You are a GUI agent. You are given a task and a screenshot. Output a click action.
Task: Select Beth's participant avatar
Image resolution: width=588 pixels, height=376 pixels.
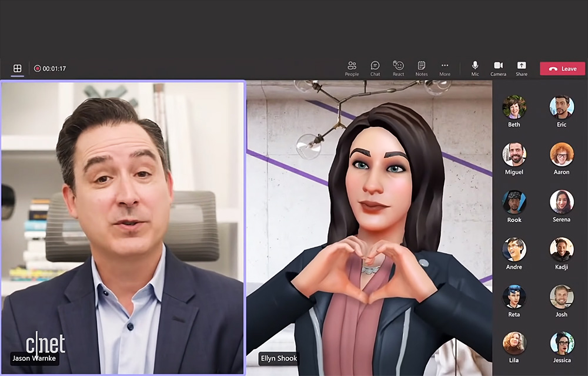(x=514, y=107)
